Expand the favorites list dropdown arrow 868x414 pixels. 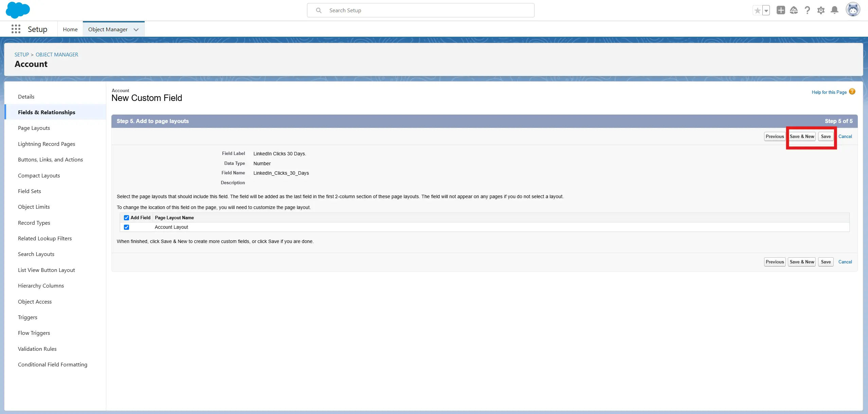click(766, 11)
